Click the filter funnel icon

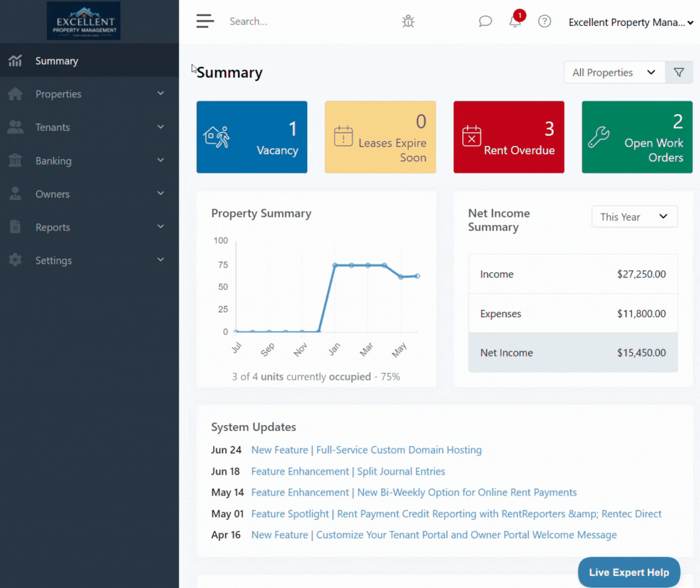(x=679, y=73)
